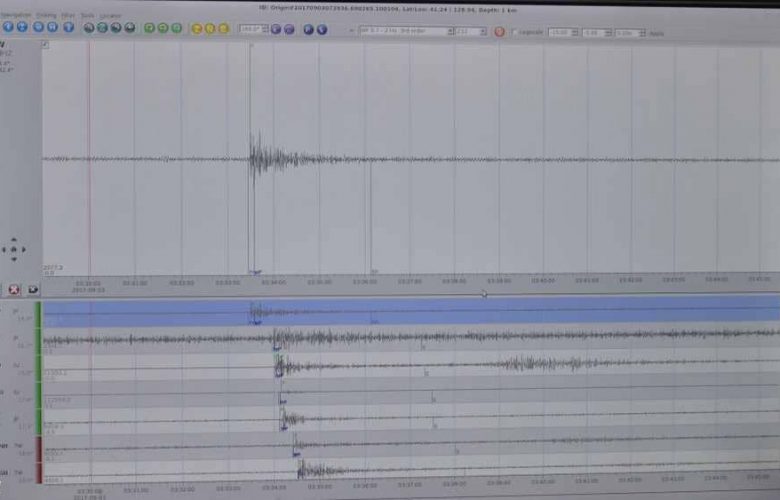Click the first purple round toolbar icon

coord(276,30)
